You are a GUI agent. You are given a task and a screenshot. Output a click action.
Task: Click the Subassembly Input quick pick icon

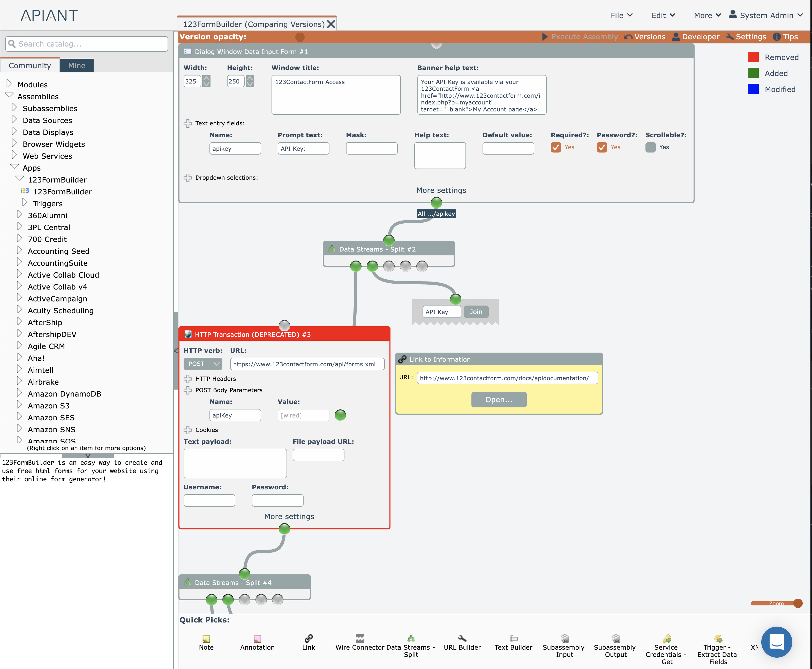(565, 638)
